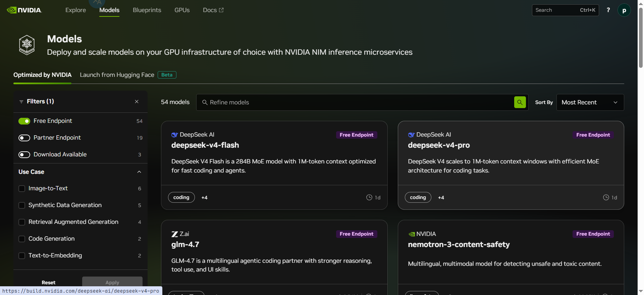Image resolution: width=644 pixels, height=295 pixels.
Task: Go to the Explore menu item
Action: (x=75, y=10)
